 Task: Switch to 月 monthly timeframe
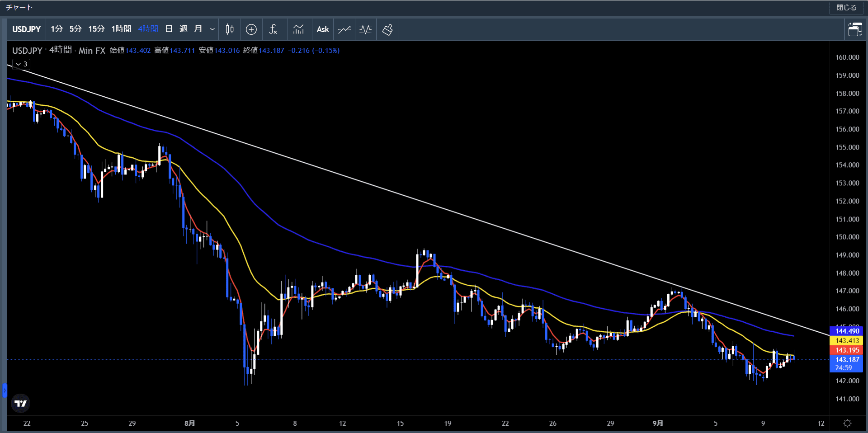(x=198, y=29)
